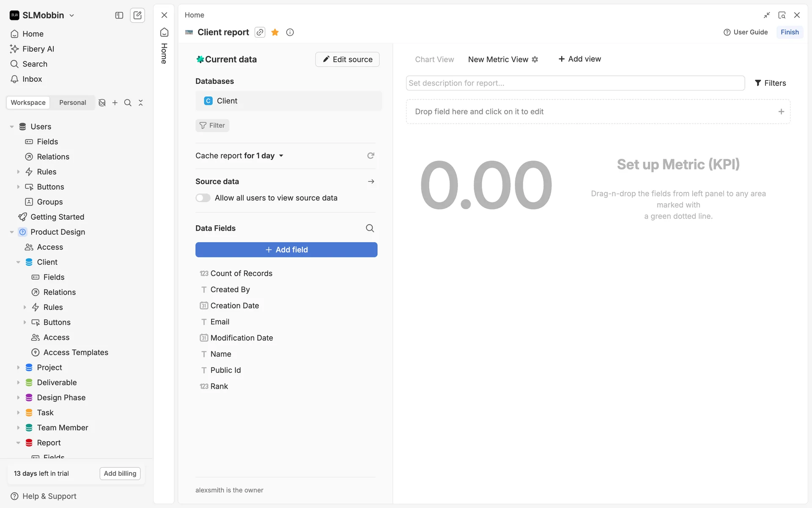The width and height of the screenshot is (812, 508).
Task: Click the refresh cache report icon
Action: click(370, 156)
